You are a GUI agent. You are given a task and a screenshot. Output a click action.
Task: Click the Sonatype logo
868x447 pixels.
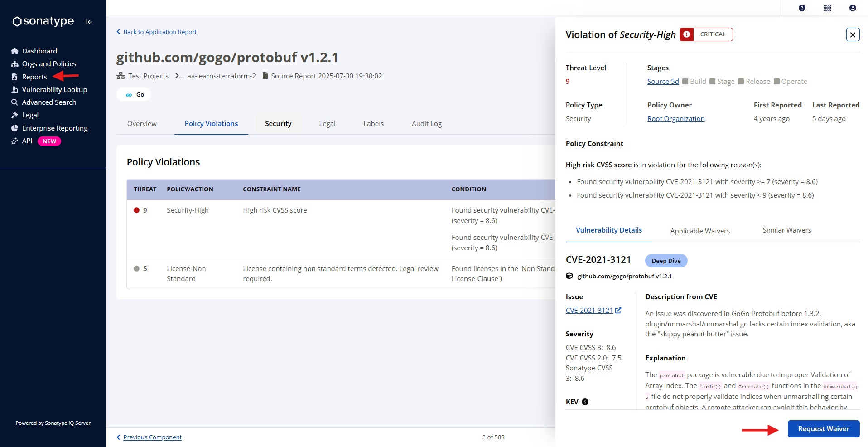coord(43,21)
